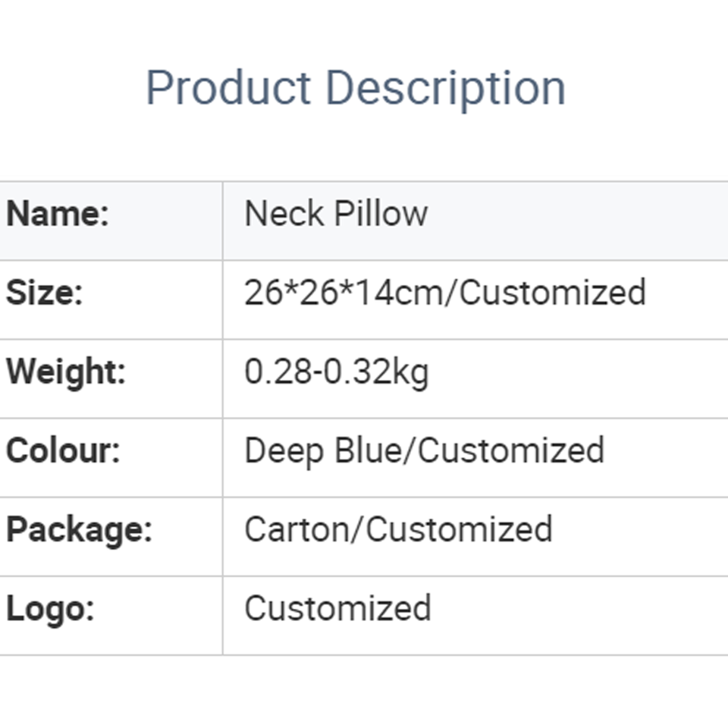Click the Product Description heading
Screen dimensions: 728x728
pyautogui.click(x=355, y=88)
